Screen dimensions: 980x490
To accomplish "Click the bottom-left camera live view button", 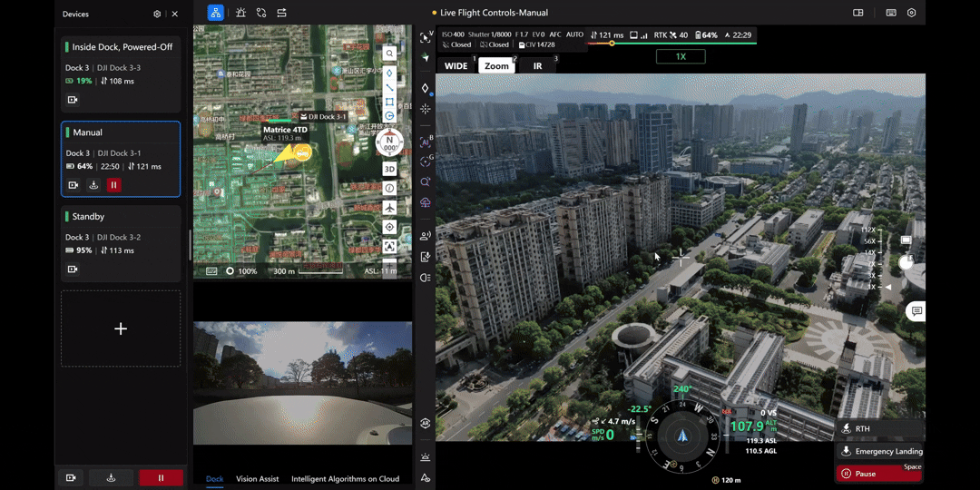I will (x=72, y=478).
